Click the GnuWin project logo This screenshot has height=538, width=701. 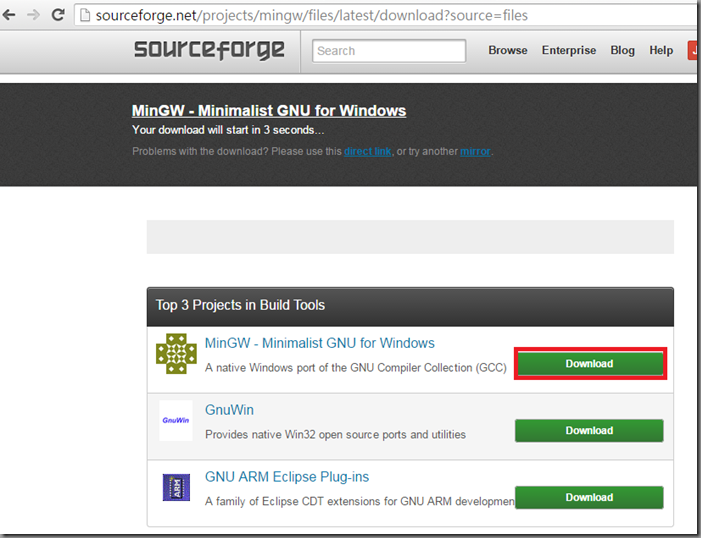pyautogui.click(x=176, y=420)
